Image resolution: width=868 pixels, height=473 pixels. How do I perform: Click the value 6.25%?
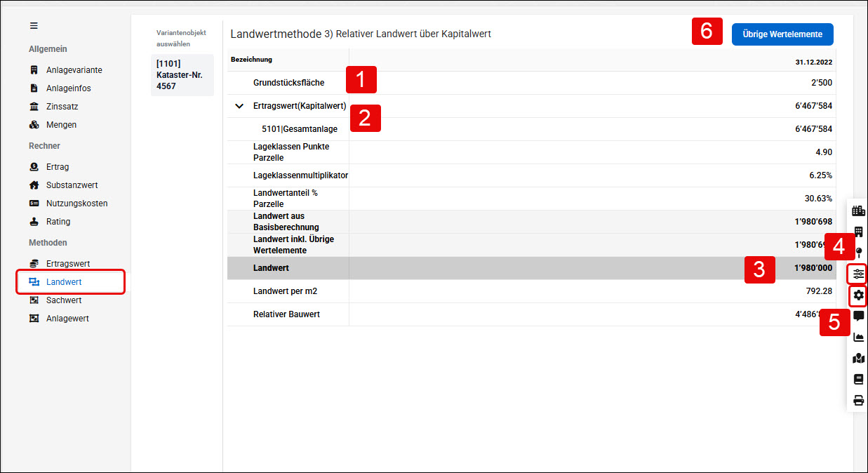[x=821, y=175]
